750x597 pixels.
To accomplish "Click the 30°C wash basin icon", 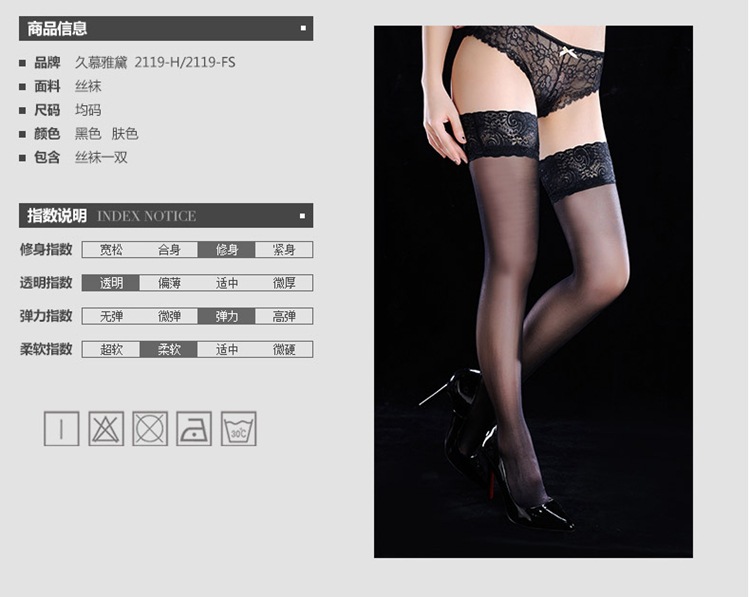I will (x=238, y=428).
